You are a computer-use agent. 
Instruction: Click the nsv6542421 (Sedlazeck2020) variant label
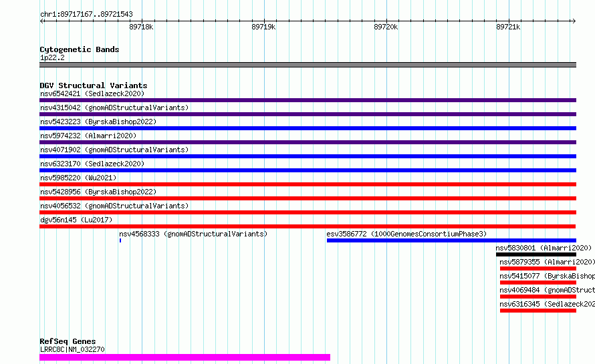(x=92, y=94)
